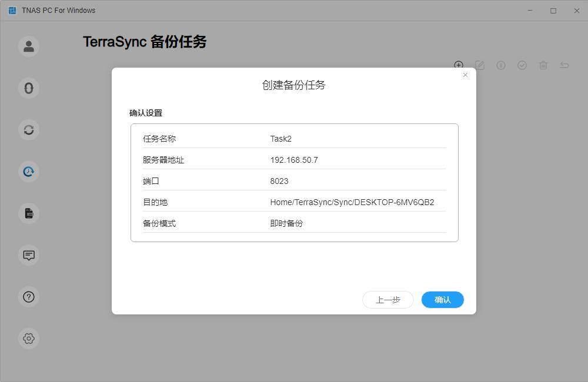Screen dimensions: 588x382
Task: Open the file document sidebar icon
Action: [x=29, y=213]
